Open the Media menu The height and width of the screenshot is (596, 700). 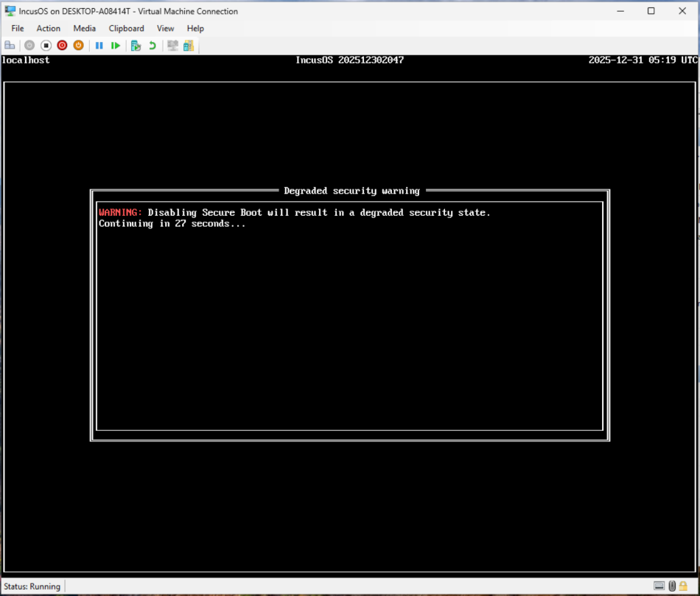pyautogui.click(x=84, y=28)
